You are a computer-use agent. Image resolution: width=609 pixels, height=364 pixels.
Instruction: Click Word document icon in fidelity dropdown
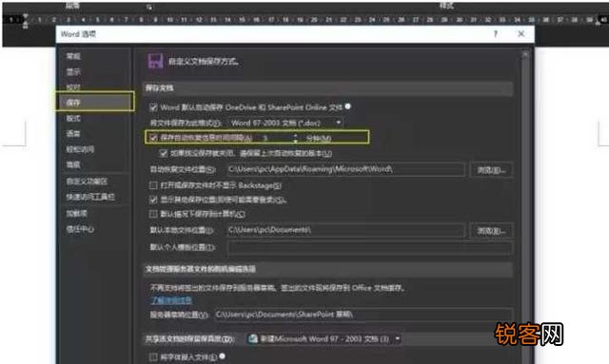click(253, 338)
